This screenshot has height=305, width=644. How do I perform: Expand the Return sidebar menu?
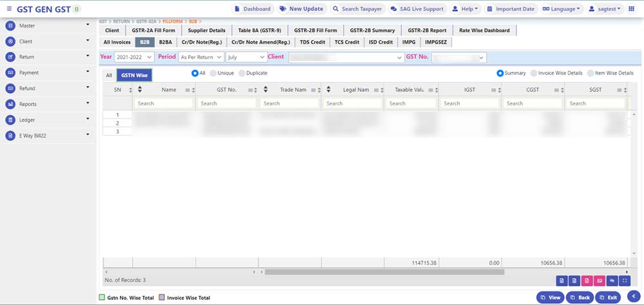48,57
